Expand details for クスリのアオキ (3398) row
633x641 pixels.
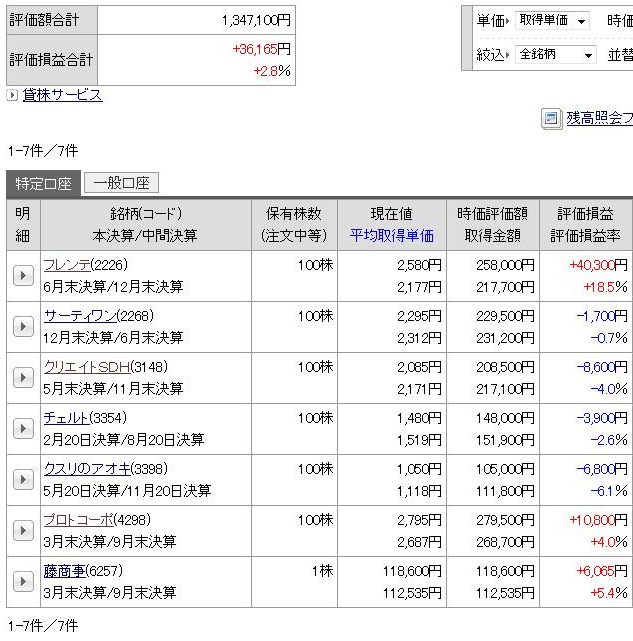23,480
